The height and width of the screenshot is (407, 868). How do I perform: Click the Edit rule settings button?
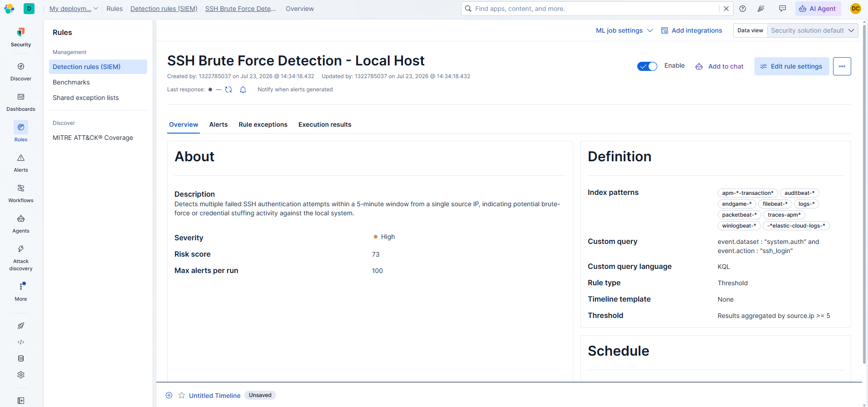coord(792,66)
